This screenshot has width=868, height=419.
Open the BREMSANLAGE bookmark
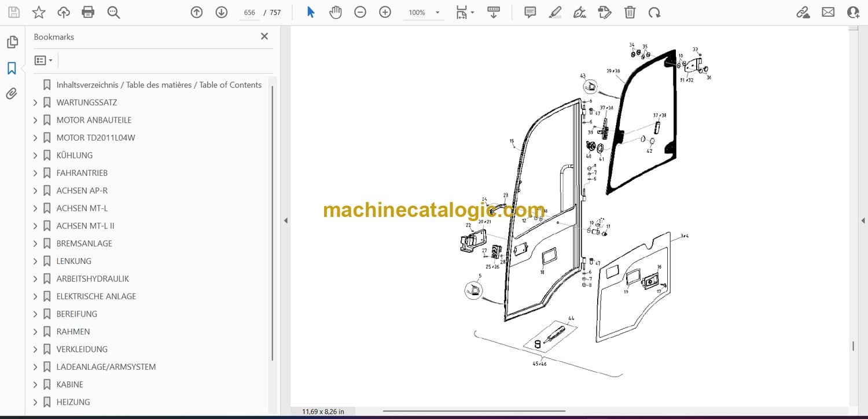point(84,244)
